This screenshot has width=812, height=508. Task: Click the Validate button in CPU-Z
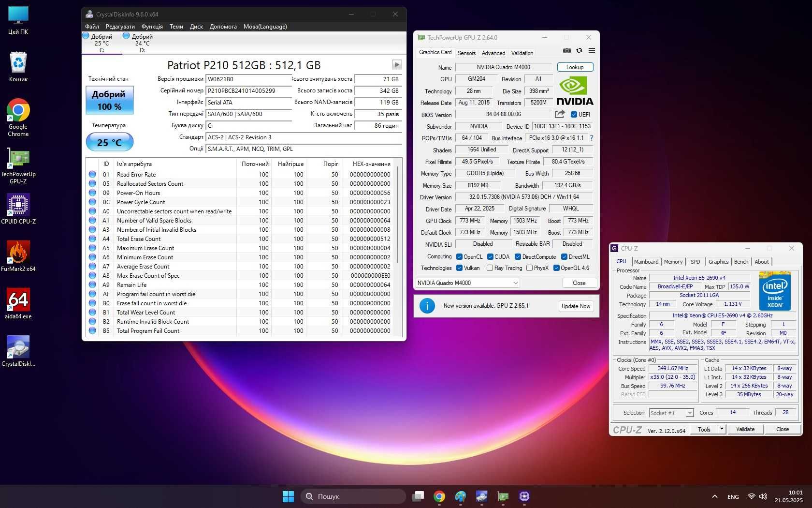pyautogui.click(x=745, y=429)
